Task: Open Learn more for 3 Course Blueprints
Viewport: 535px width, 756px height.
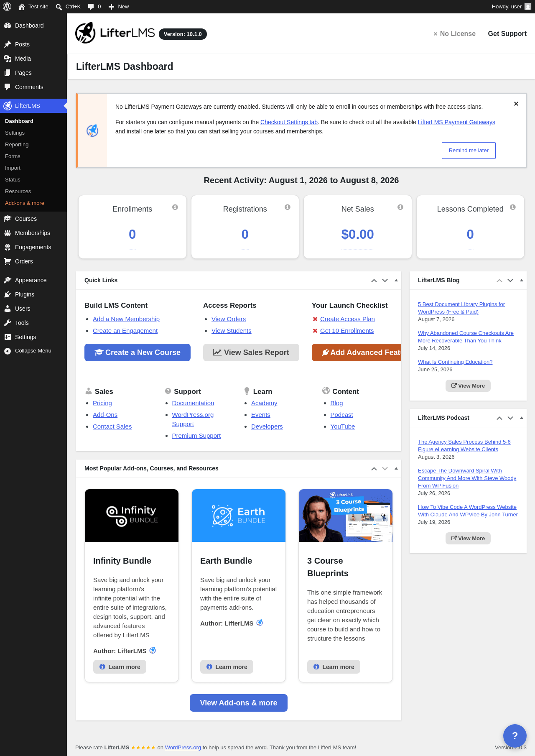Action: coord(334,667)
